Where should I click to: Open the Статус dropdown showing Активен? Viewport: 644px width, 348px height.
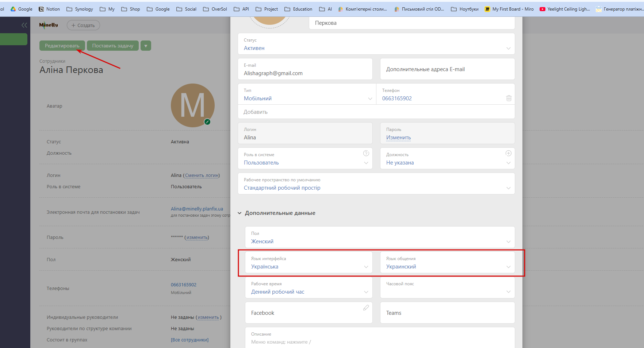point(376,44)
